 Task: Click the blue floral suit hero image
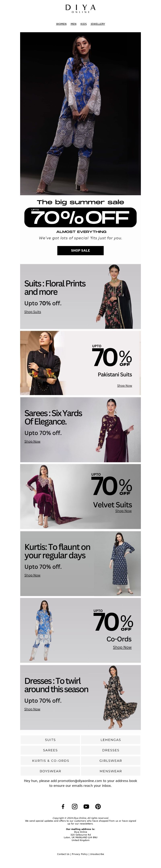80,114
